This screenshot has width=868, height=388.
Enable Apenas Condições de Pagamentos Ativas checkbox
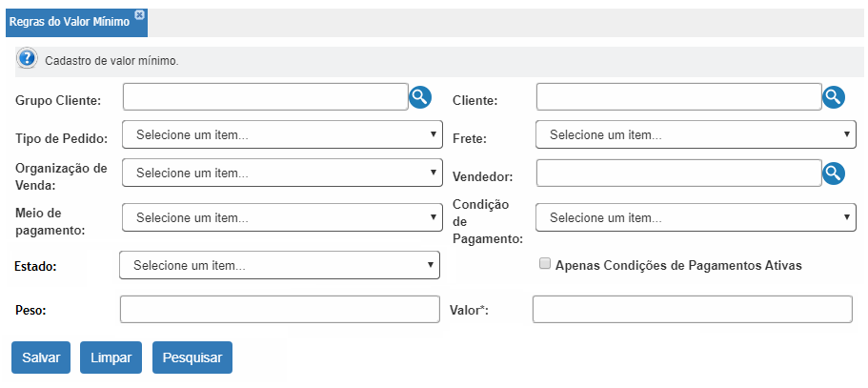[x=545, y=264]
